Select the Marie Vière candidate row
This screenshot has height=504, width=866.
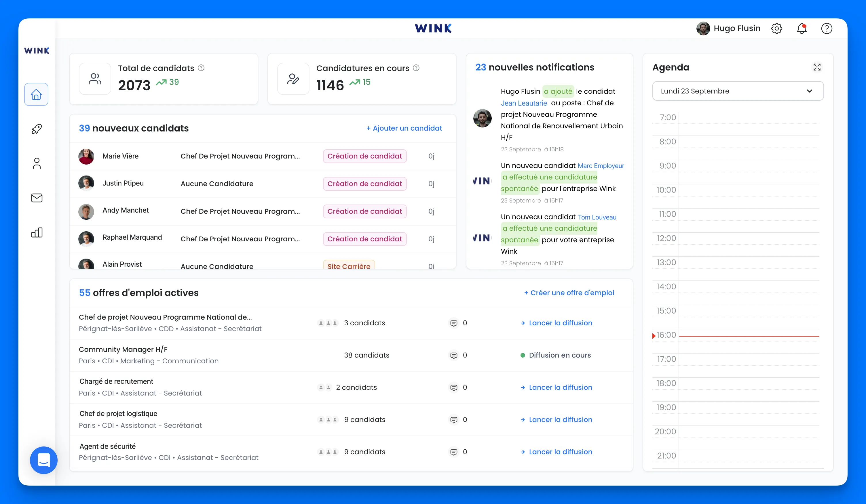point(120,156)
